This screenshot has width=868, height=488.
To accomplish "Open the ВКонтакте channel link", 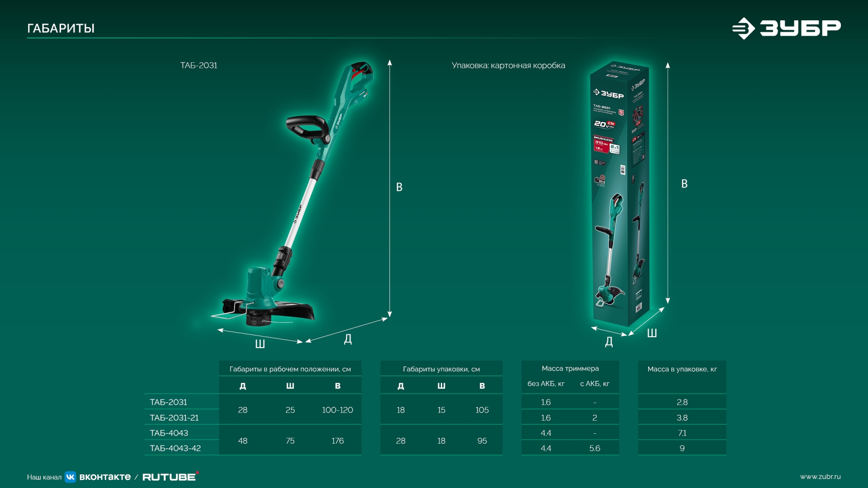I will point(105,477).
